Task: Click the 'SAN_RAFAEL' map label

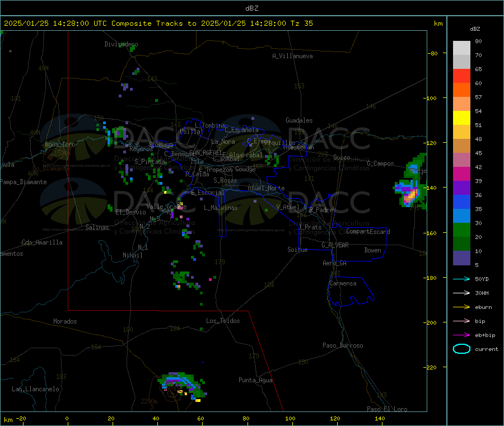Action: pos(206,152)
